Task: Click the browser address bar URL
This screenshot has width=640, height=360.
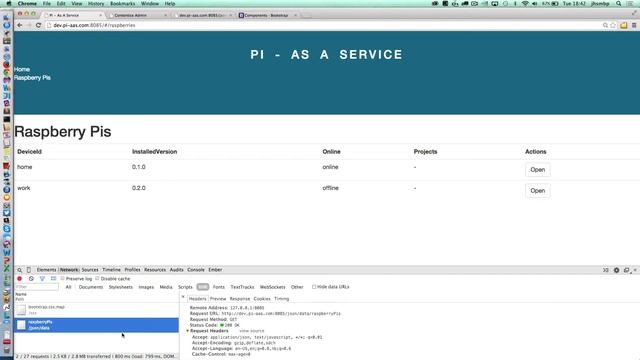Action: click(x=94, y=25)
